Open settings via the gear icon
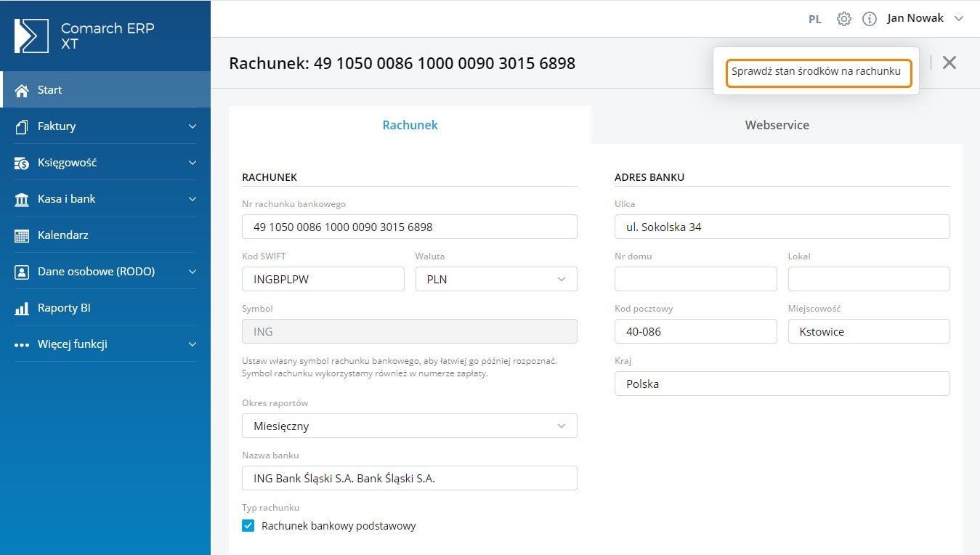This screenshot has width=980, height=555. 843,19
